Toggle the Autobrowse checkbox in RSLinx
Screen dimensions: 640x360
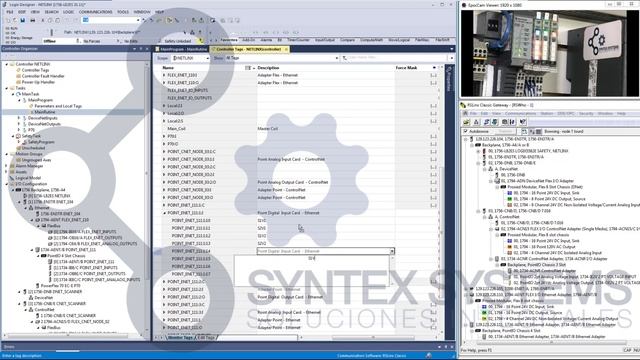pyautogui.click(x=466, y=131)
